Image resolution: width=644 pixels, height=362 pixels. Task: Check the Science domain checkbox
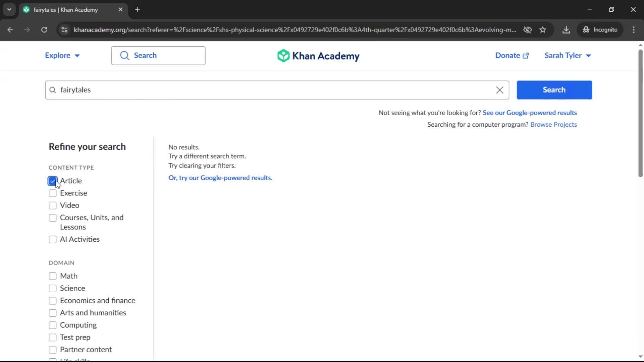[53, 289]
